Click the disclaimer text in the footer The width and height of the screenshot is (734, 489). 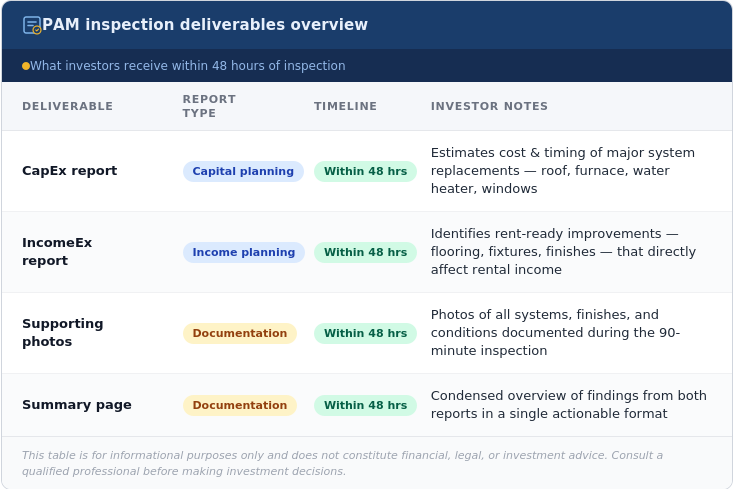tap(342, 463)
